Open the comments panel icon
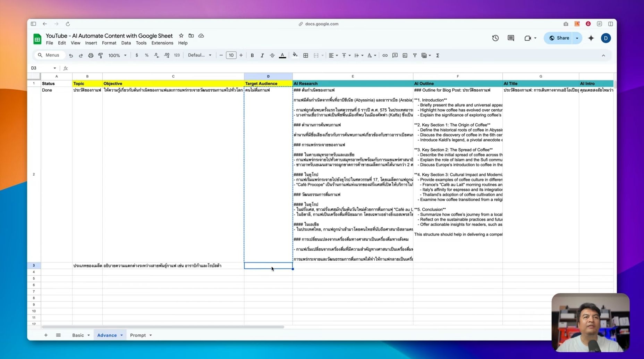This screenshot has width=644, height=359. (511, 38)
